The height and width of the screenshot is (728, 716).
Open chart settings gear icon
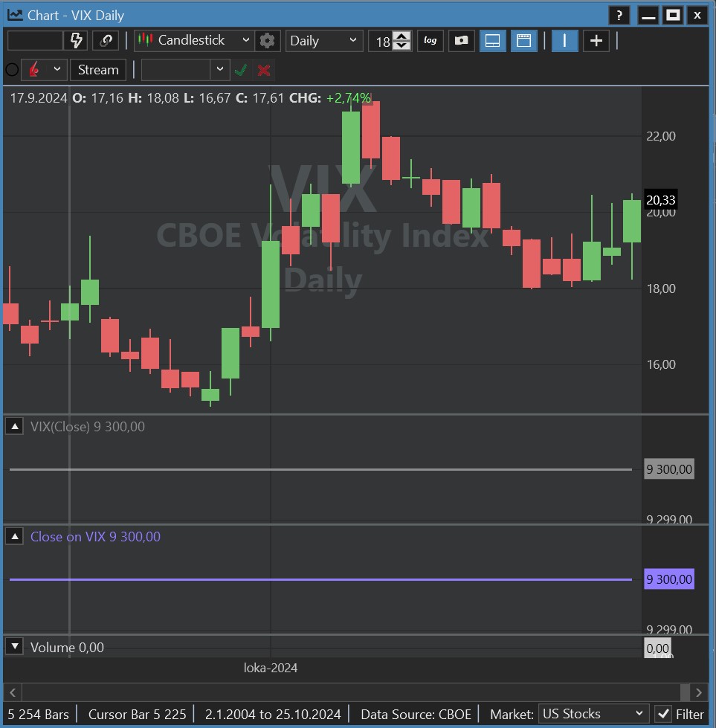(267, 41)
